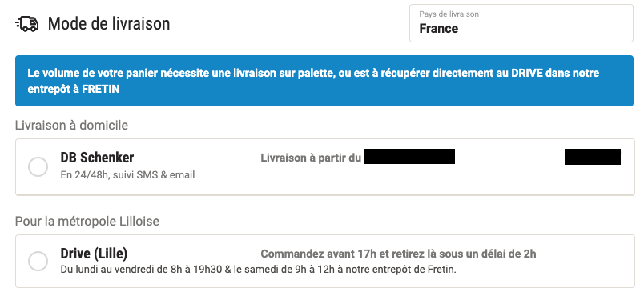Screen dimensions: 644x300
Task: Click the Drive (Lille) option title
Action: click(x=94, y=254)
